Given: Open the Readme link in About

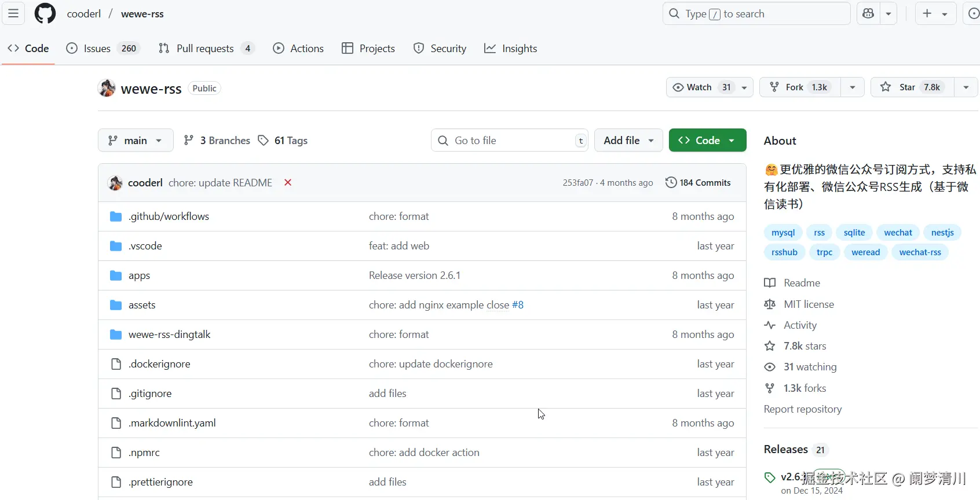Looking at the screenshot, I should click(792, 283).
